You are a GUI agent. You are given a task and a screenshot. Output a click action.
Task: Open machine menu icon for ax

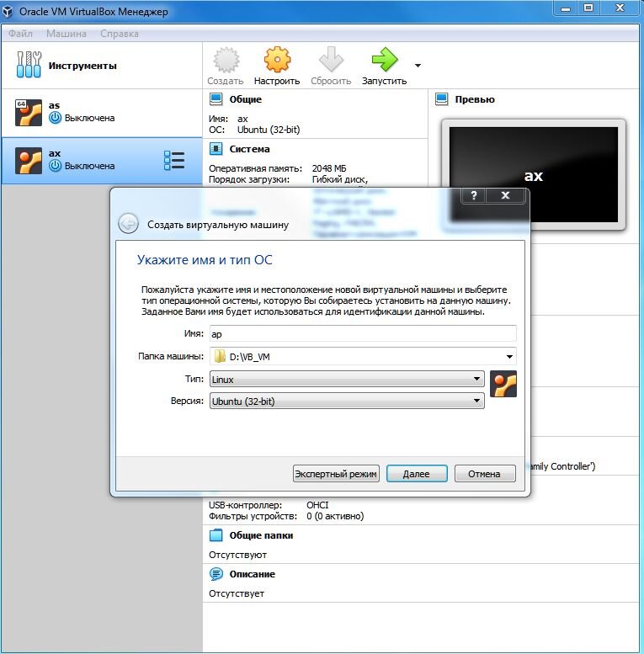[174, 161]
